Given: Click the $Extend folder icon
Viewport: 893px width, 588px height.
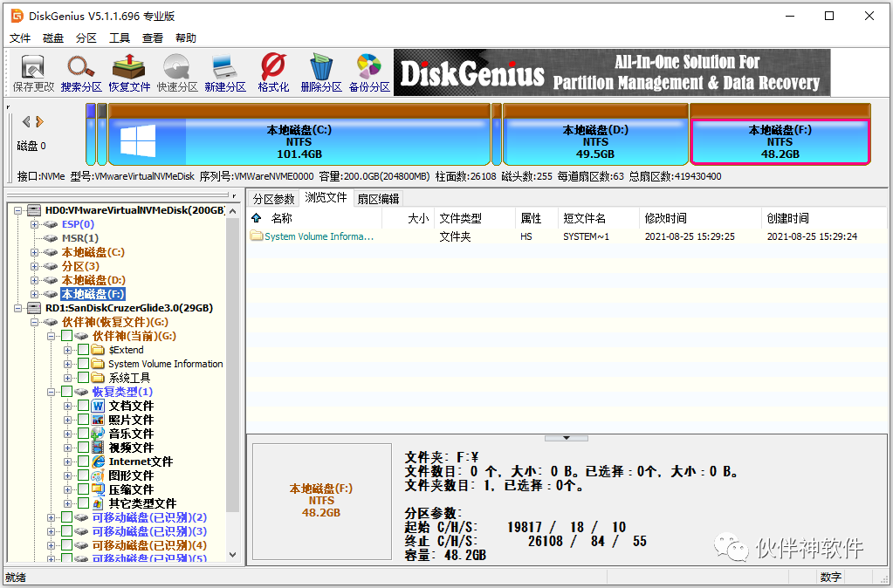Looking at the screenshot, I should pos(98,350).
